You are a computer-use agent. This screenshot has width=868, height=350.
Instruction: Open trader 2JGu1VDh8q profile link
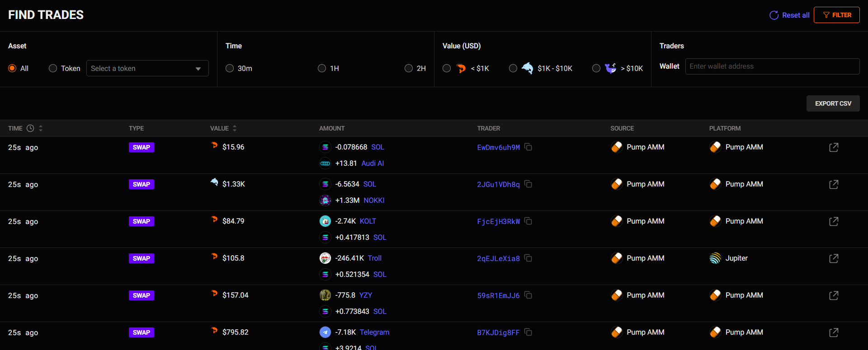pos(499,184)
